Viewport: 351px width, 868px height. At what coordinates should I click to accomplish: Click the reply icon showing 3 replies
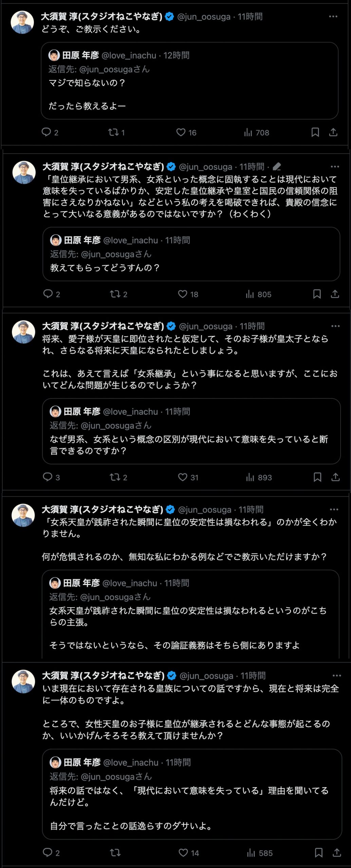(48, 477)
